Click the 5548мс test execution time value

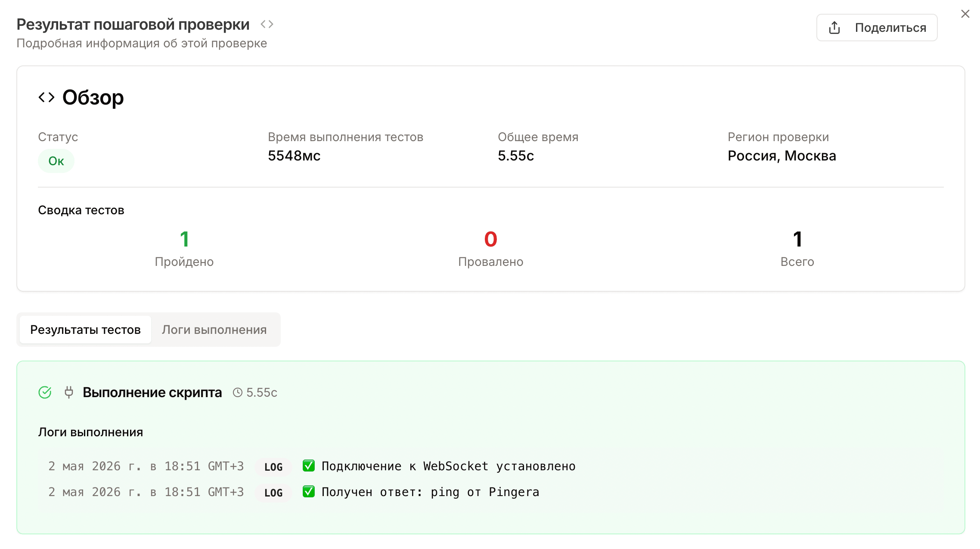294,156
